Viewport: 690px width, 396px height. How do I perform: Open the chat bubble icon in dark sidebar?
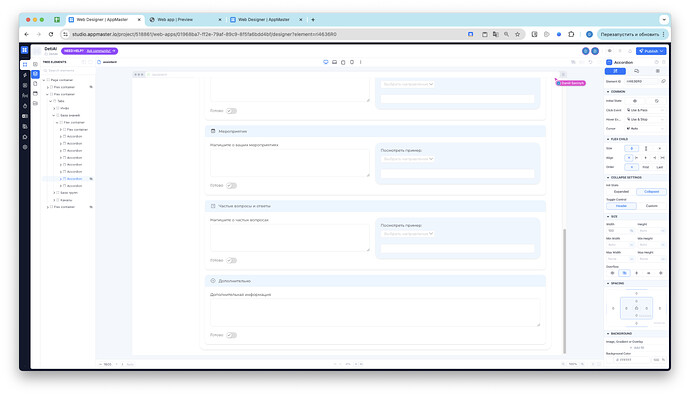[25, 137]
